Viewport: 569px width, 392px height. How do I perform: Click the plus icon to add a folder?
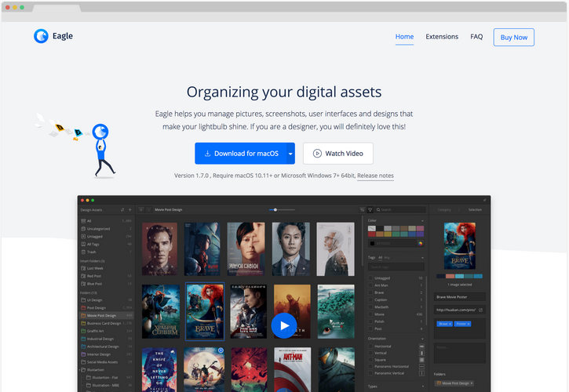coord(130,209)
